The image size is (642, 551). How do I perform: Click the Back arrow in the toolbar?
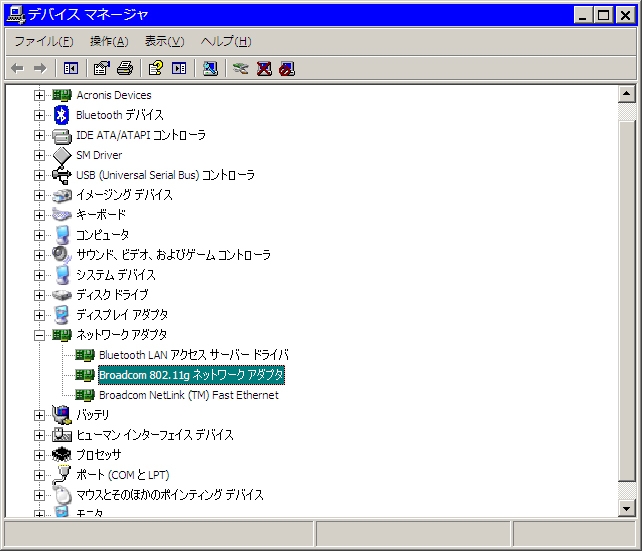(18, 68)
